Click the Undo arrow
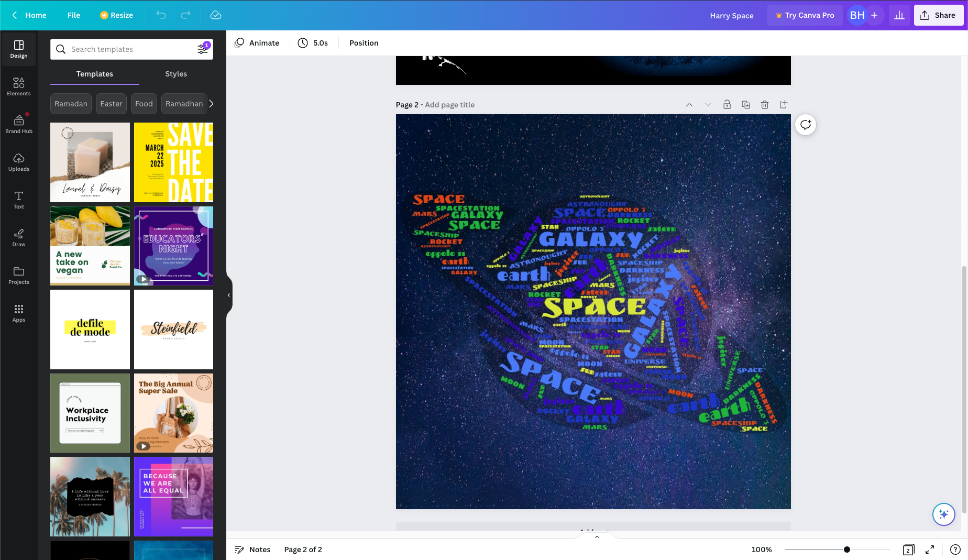Image resolution: width=968 pixels, height=560 pixels. point(161,15)
